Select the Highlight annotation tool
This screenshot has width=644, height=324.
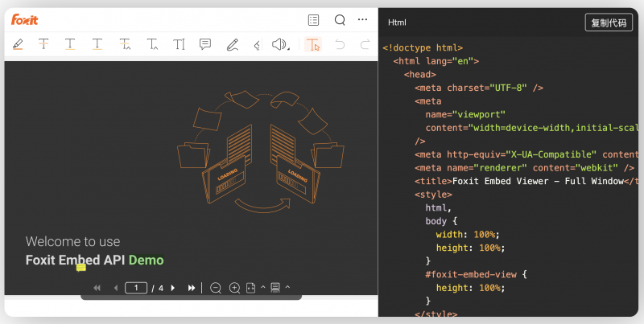click(18, 44)
